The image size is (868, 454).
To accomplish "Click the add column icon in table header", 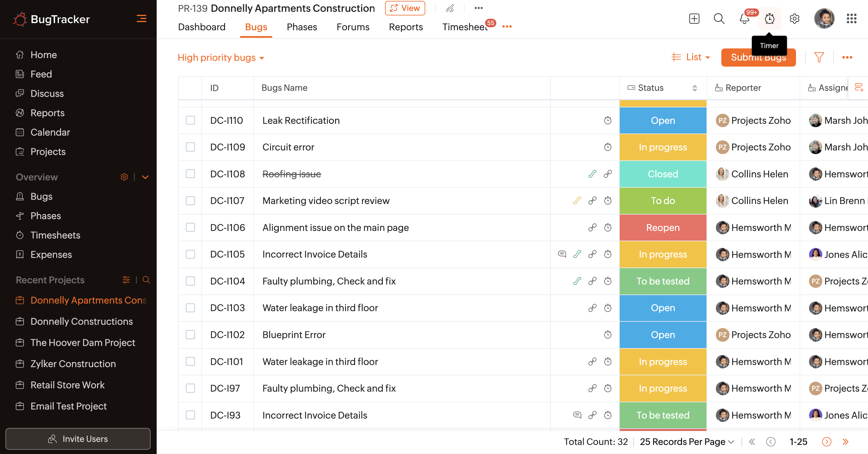I will pos(859,88).
